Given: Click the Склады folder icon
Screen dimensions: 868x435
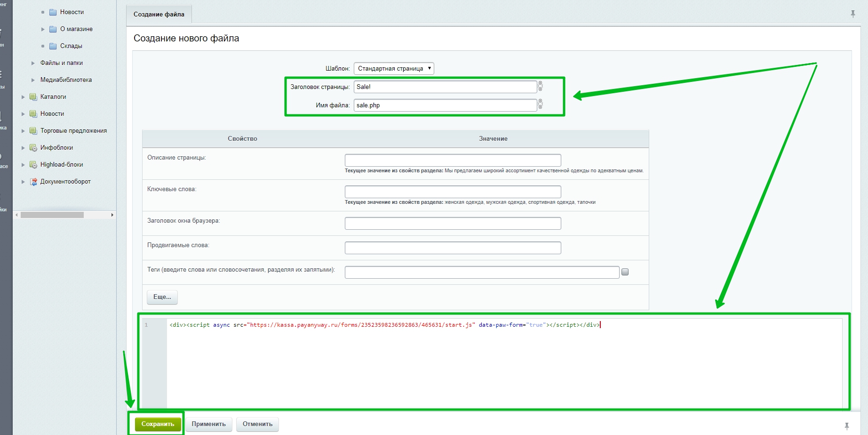Looking at the screenshot, I should 53,46.
